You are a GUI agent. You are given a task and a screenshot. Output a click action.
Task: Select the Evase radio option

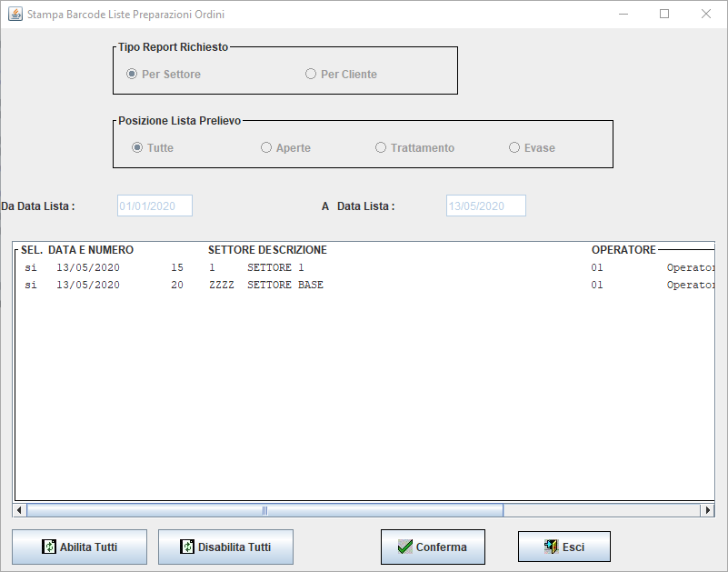[x=515, y=148]
